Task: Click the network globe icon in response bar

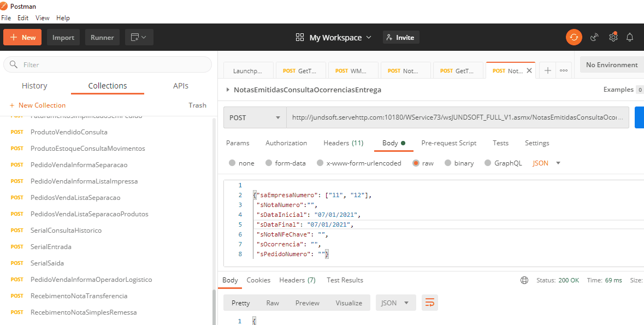Action: [x=524, y=280]
